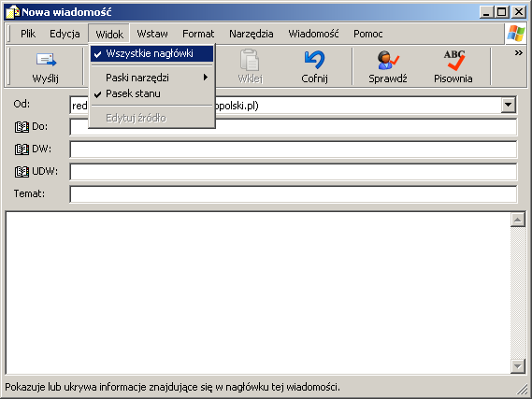Viewport: 532px width, 399px height.
Task: Click in the Do recipient field
Action: [x=294, y=127]
